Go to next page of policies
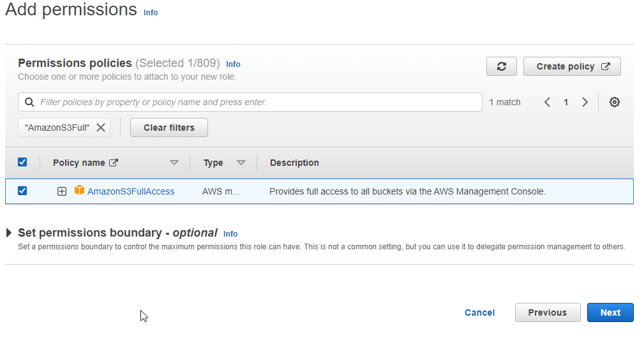644x345 pixels. coord(585,102)
